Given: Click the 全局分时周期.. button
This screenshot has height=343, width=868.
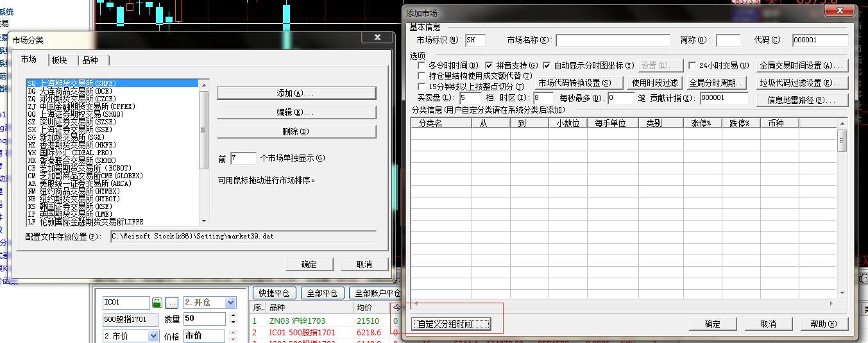Looking at the screenshot, I should pos(717,83).
